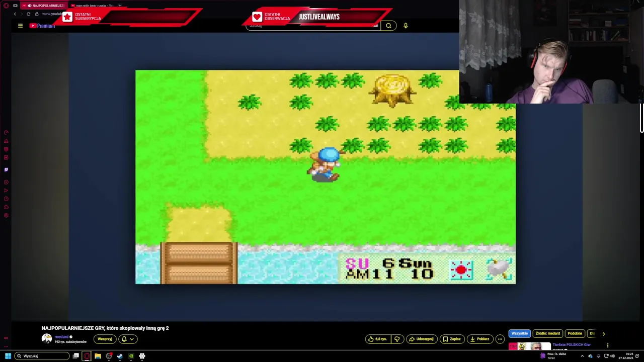Open YouTube hamburger guide menu
The width and height of the screenshot is (644, 362).
(x=20, y=26)
